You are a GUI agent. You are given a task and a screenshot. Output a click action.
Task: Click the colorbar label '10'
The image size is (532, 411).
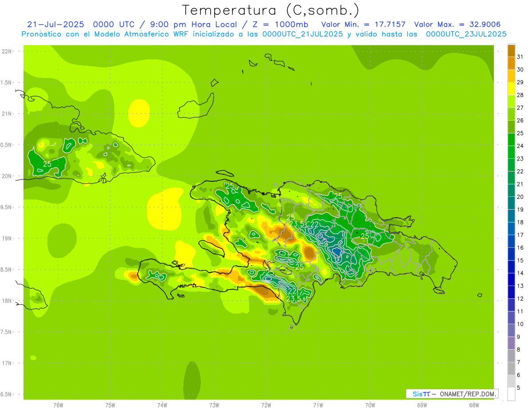(520, 324)
